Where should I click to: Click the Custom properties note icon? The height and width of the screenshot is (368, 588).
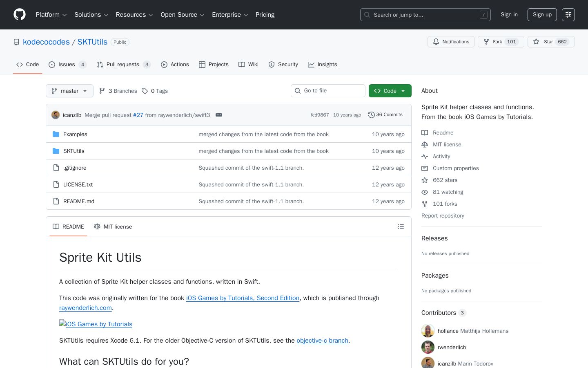click(x=425, y=168)
